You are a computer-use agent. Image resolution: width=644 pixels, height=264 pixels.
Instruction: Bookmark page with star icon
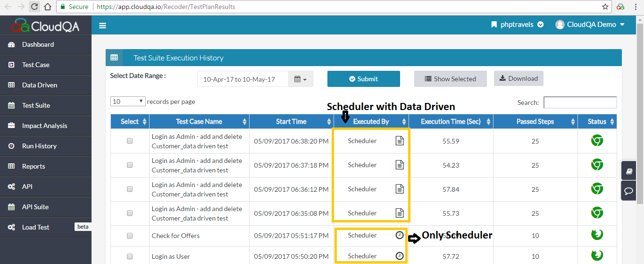pyautogui.click(x=605, y=7)
